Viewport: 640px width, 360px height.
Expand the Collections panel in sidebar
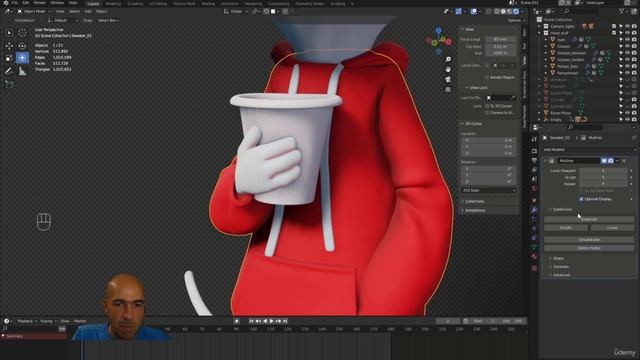[x=474, y=202]
